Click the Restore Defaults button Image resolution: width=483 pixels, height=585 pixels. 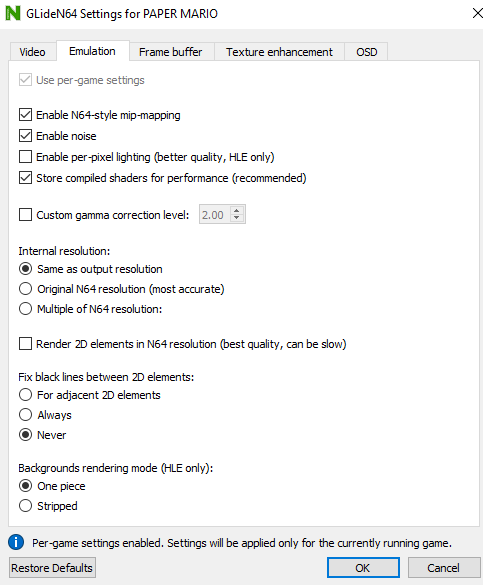point(52,568)
